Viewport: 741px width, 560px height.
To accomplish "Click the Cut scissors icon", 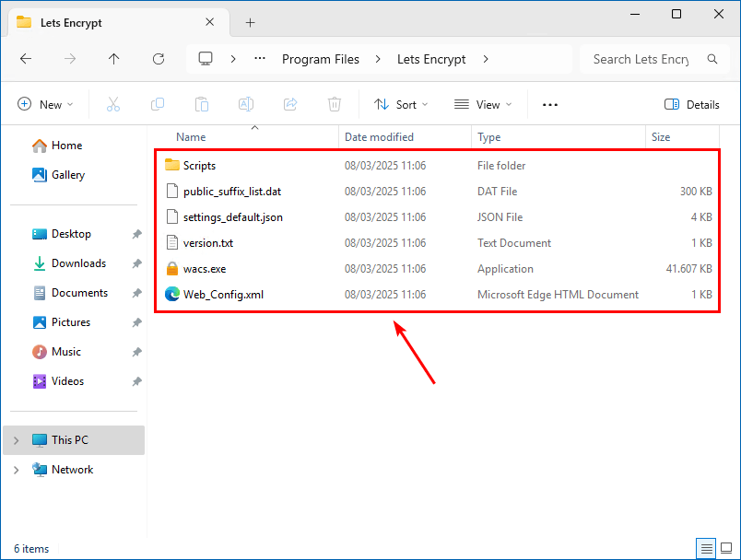I will [113, 104].
